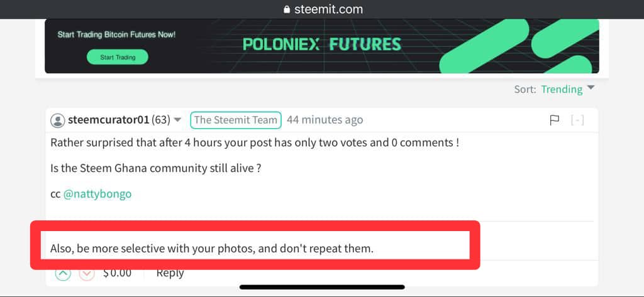644x297 pixels.
Task: Click the highlighted "be more selective" sentence
Action: (212, 249)
